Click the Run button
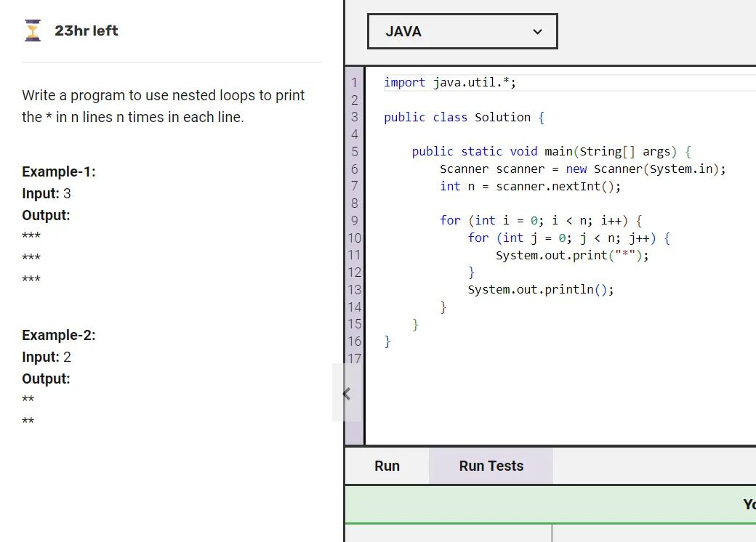Image resolution: width=756 pixels, height=542 pixels. pos(387,466)
